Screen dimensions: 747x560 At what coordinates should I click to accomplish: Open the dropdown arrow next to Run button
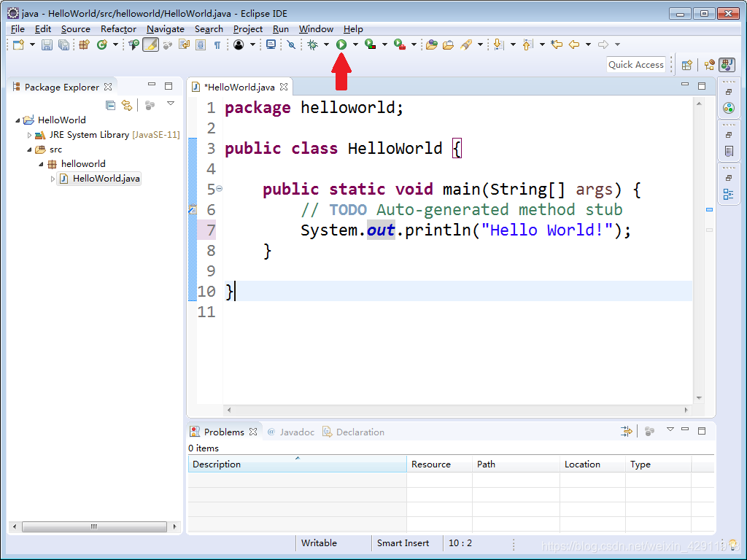(355, 44)
